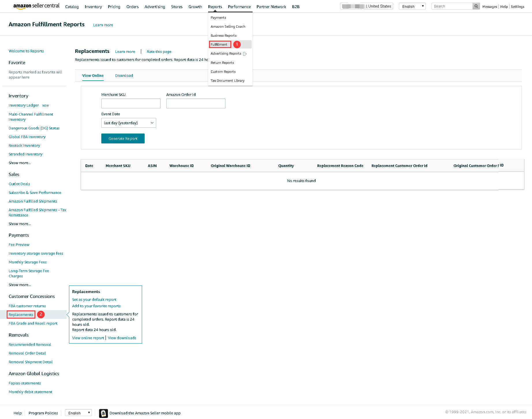Open header Help link
The height and width of the screenshot is (419, 532).
(x=504, y=7)
